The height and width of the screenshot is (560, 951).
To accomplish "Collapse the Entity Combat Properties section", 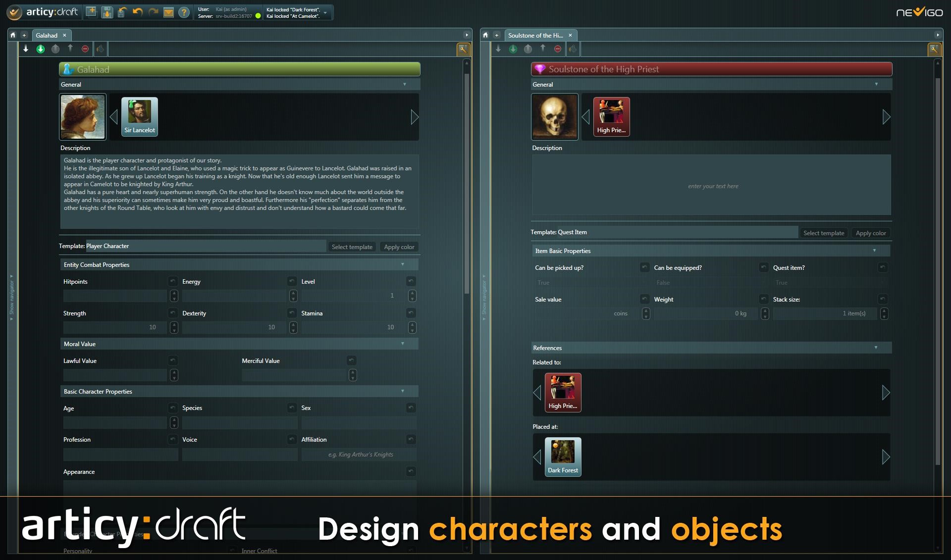I will pos(403,264).
